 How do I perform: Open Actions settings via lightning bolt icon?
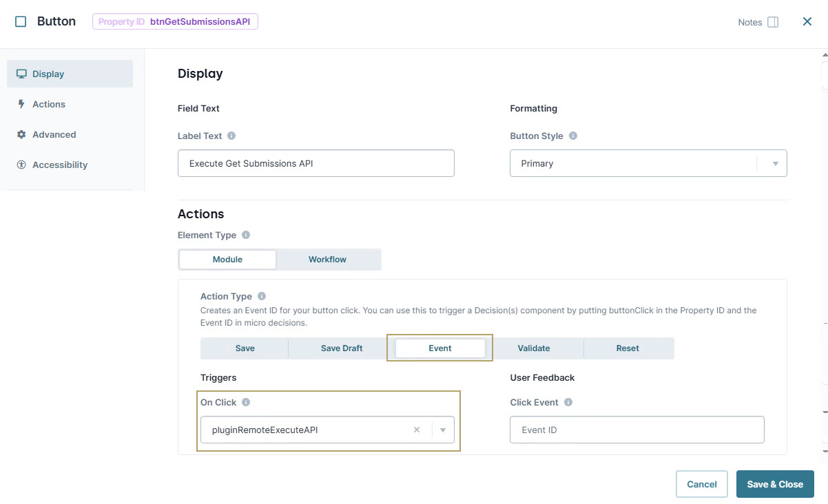[x=23, y=104]
